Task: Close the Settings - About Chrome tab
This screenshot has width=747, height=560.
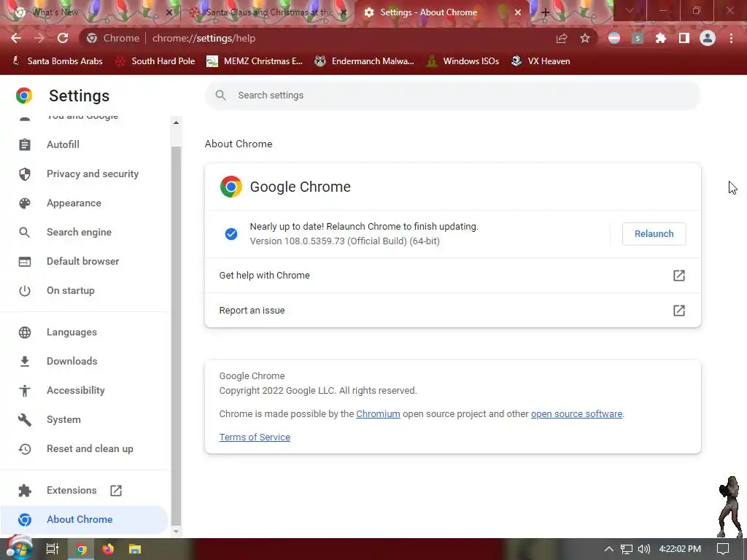Action: [x=518, y=12]
